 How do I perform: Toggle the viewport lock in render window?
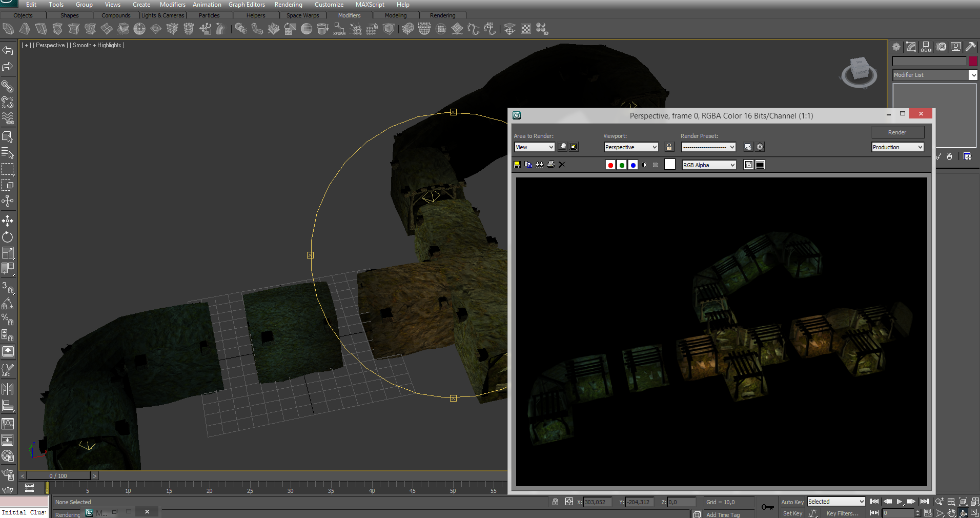coord(669,147)
